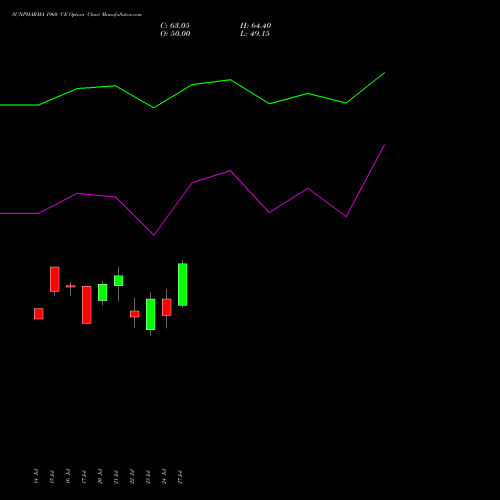Click the SUNPHARMA CE Options chart title
500x500 pixels.
(77, 15)
